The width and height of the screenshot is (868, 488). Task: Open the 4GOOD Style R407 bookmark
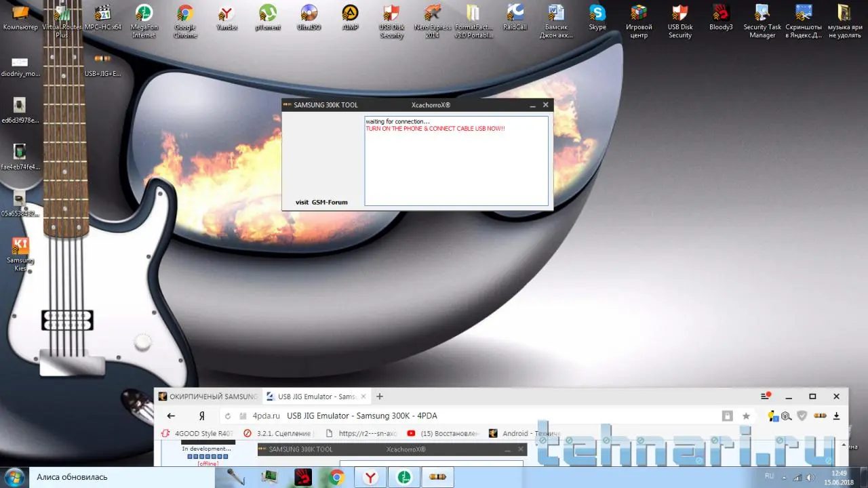198,433
